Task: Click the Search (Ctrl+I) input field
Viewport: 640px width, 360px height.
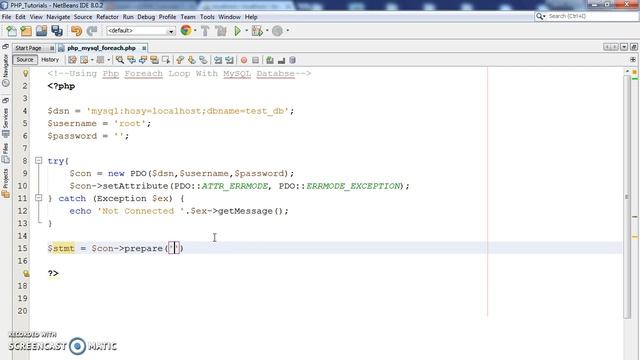Action: 592,16
